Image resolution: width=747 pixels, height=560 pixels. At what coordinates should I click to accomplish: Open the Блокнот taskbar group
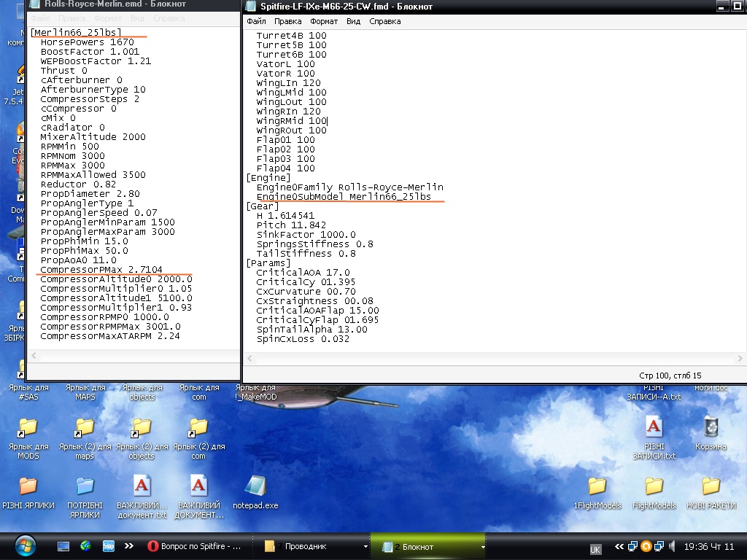[x=427, y=546]
